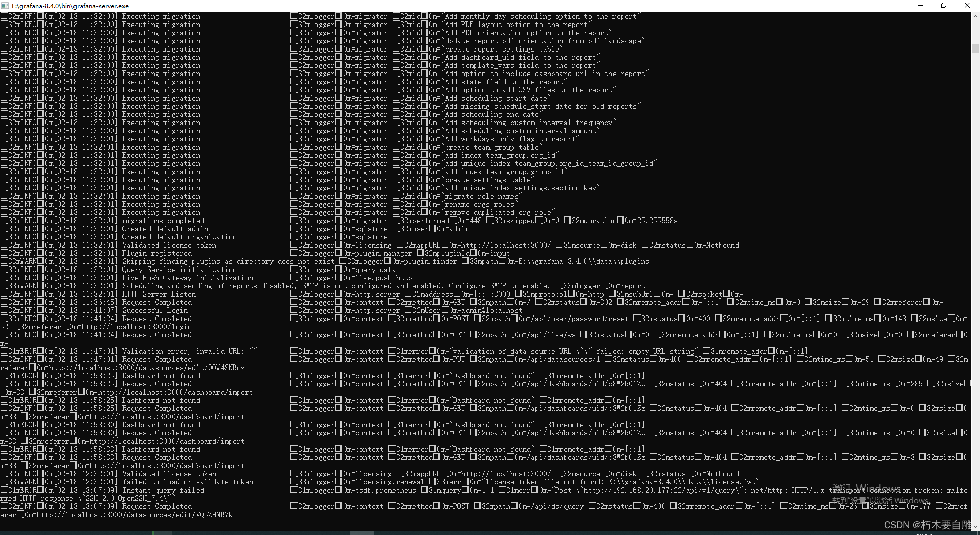The width and height of the screenshot is (980, 535).
Task: Click 'Update report pdf_orientation from pdf_landscape' log entry
Action: tap(543, 41)
